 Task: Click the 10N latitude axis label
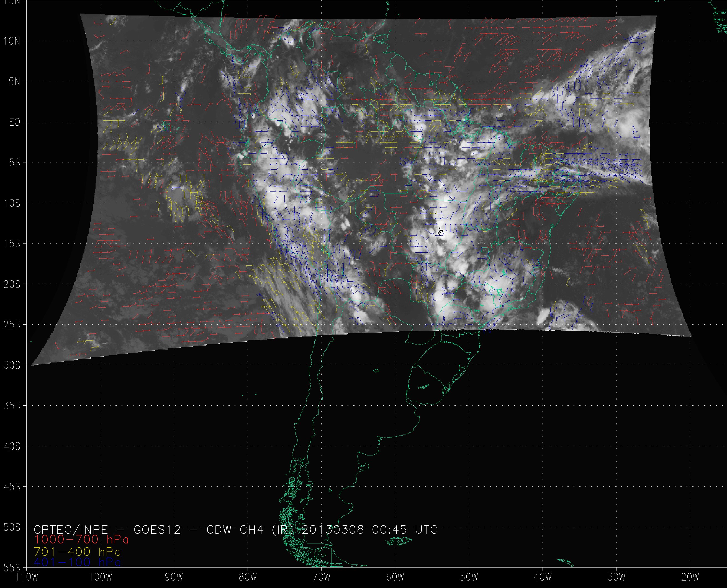point(12,41)
